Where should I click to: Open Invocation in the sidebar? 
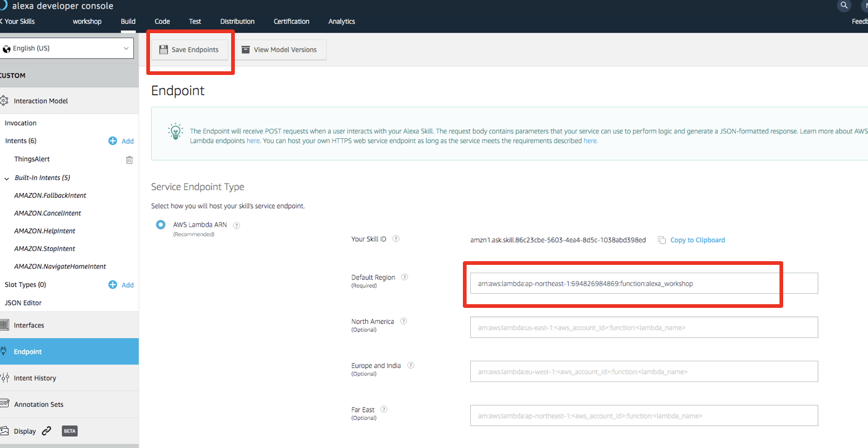(21, 123)
